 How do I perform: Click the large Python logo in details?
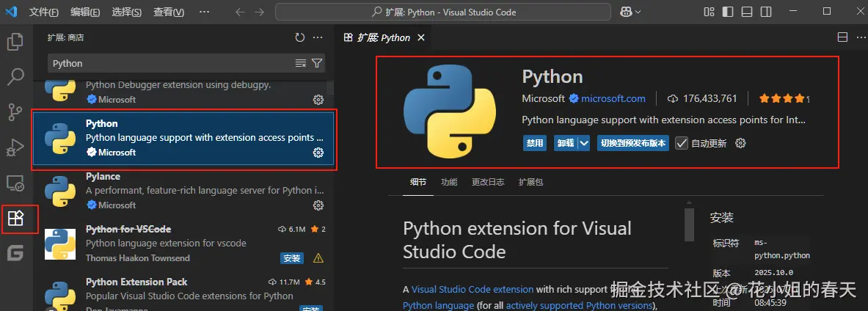point(449,112)
